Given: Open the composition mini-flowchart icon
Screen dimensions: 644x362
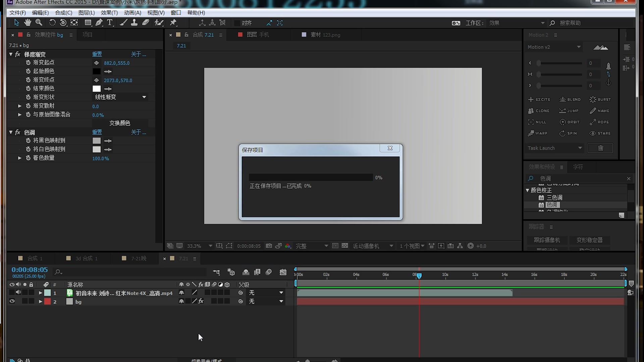Looking at the screenshot, I should pyautogui.click(x=216, y=272).
